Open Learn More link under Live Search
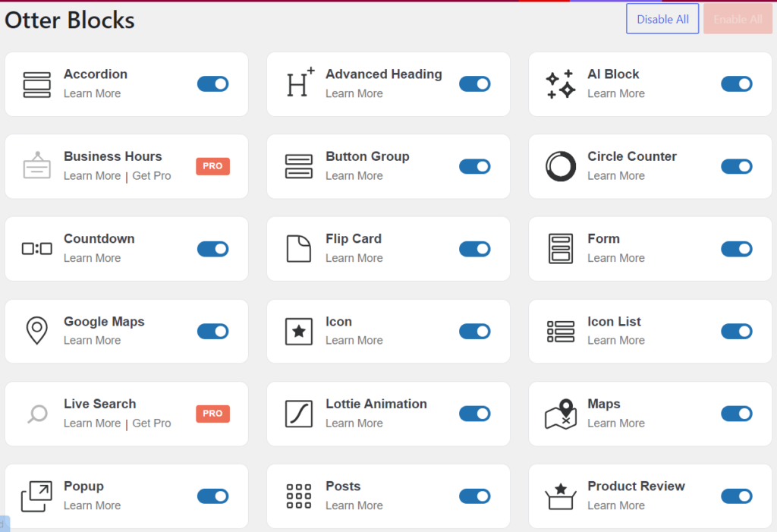Screen dimensions: 777x532 [92, 423]
